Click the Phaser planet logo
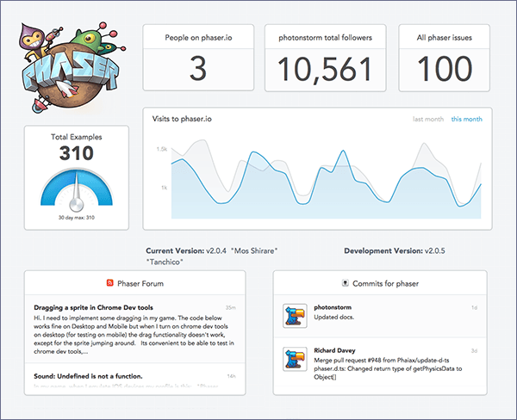Viewport: 517px width, 420px height. pos(71,67)
